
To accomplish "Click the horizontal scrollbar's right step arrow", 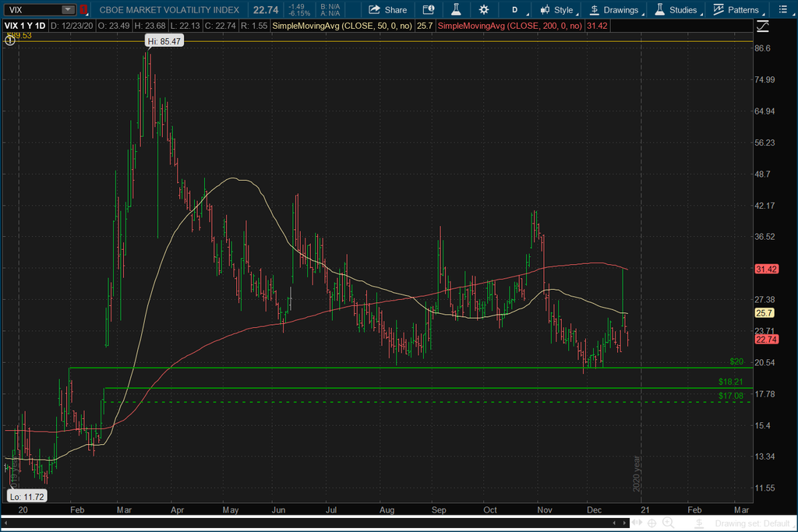I will [624, 523].
